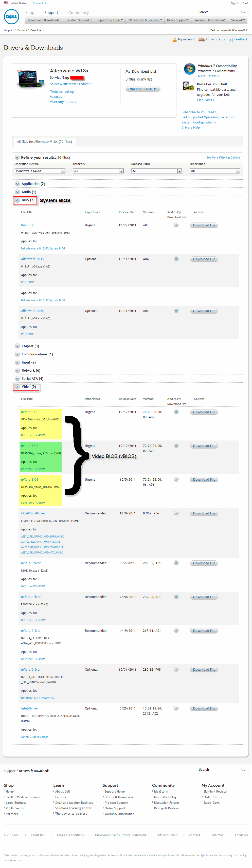Open the Dell-BIOS file title link

click(28, 225)
